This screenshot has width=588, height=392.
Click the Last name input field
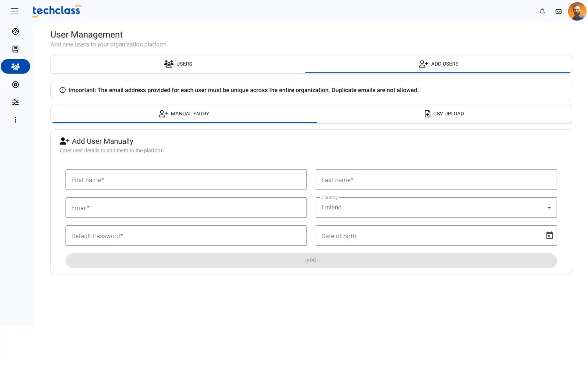436,180
